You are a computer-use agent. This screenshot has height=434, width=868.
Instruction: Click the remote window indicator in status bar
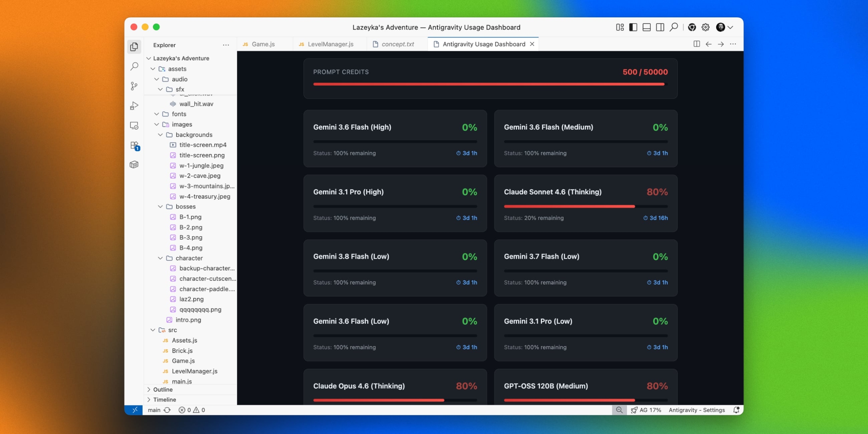134,410
